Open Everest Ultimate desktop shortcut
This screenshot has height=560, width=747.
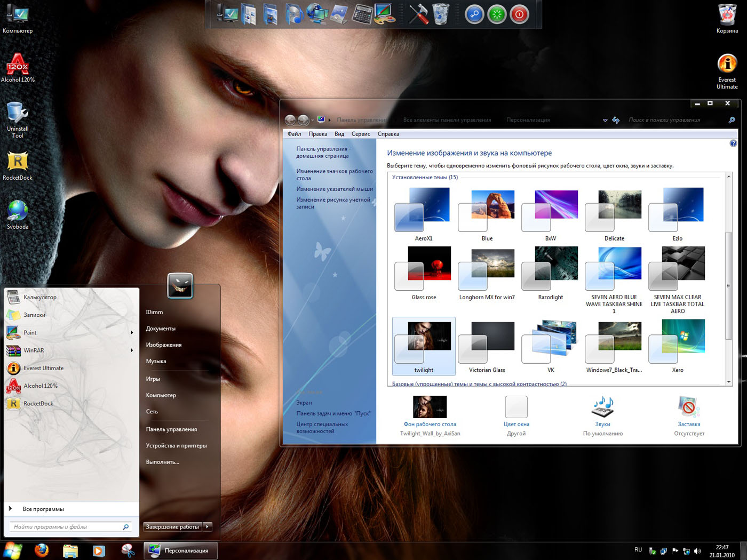pos(727,65)
